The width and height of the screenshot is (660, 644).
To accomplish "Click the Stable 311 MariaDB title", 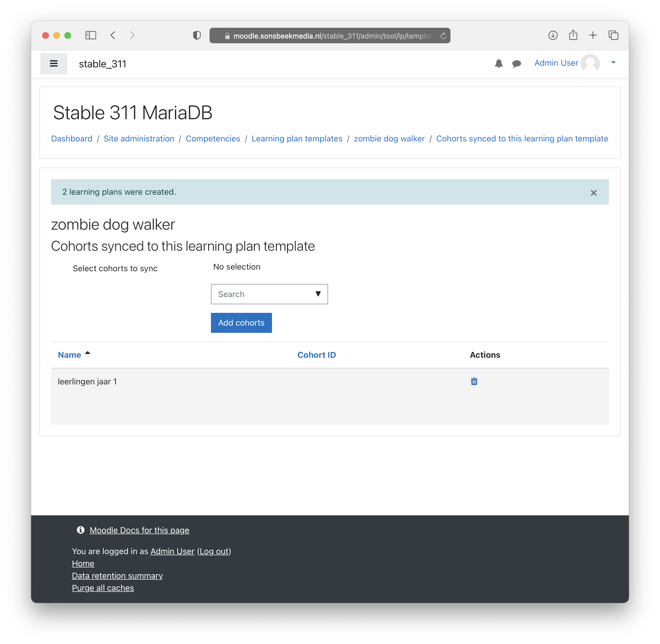I will [133, 113].
